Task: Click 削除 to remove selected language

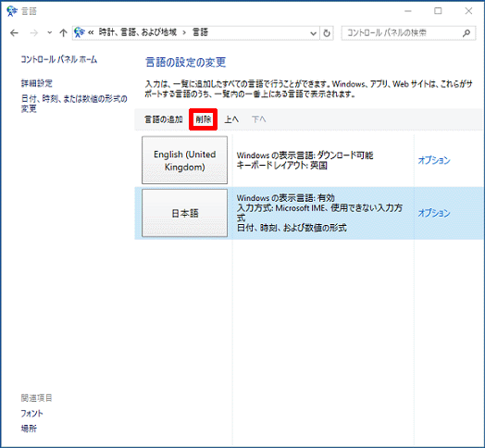Action: coord(204,119)
